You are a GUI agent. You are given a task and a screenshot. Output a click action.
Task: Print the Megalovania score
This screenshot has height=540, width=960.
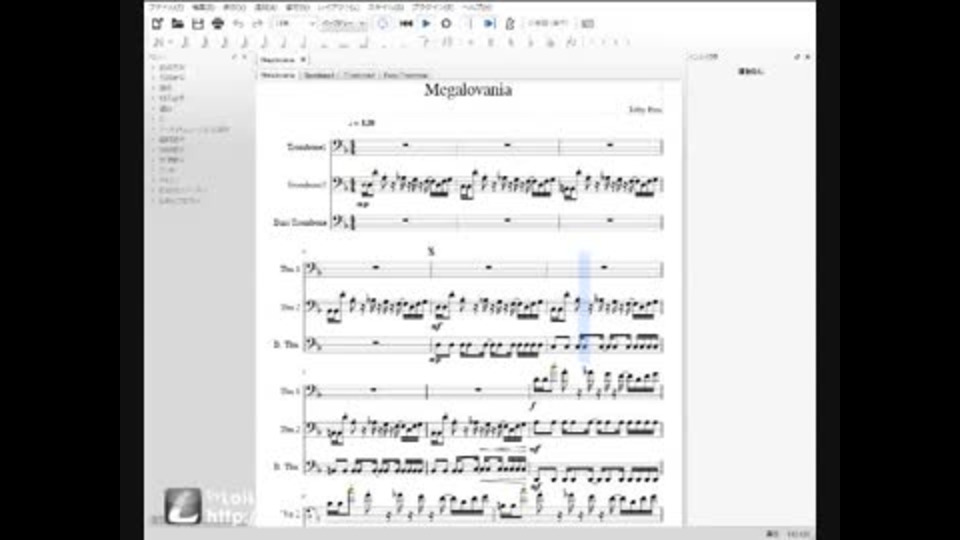218,24
